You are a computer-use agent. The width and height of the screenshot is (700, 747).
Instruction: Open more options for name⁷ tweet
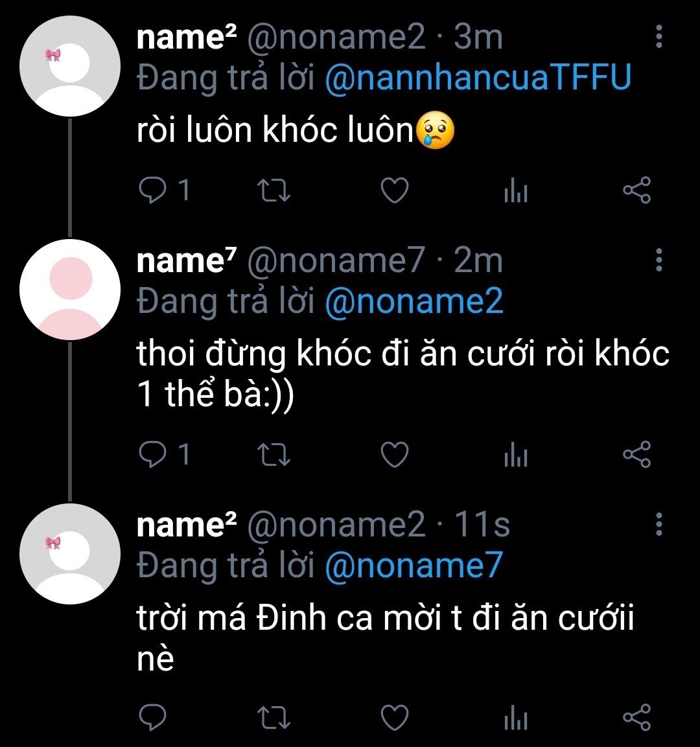pos(659,260)
